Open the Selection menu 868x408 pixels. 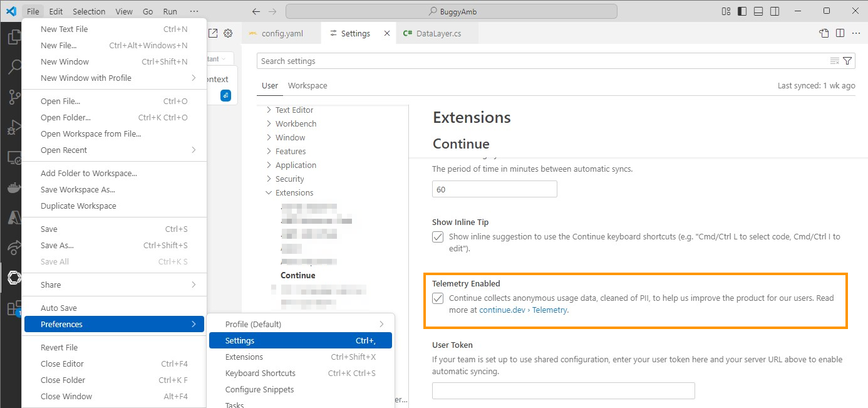[89, 11]
